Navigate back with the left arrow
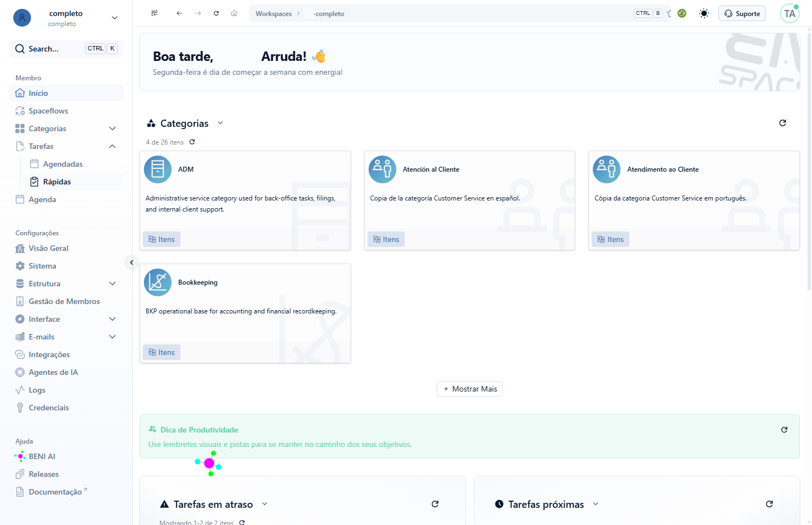Viewport: 812px width, 525px height. pos(179,13)
